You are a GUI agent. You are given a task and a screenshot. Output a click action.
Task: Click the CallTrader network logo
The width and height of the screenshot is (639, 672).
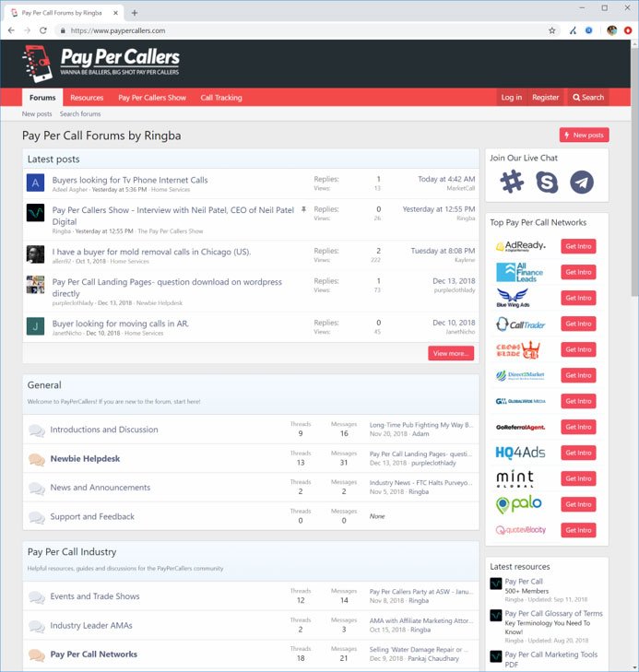click(x=520, y=324)
